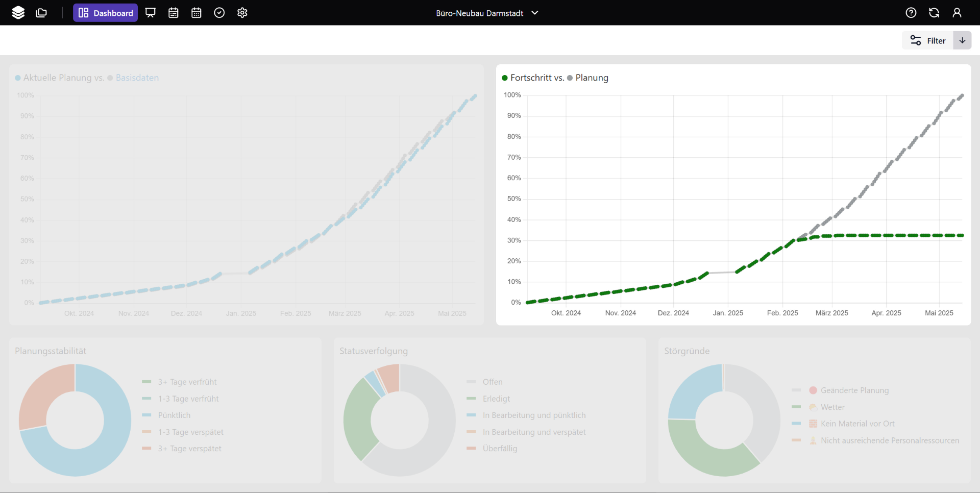Open the settings gear
Viewport: 980px width, 493px height.
[242, 13]
